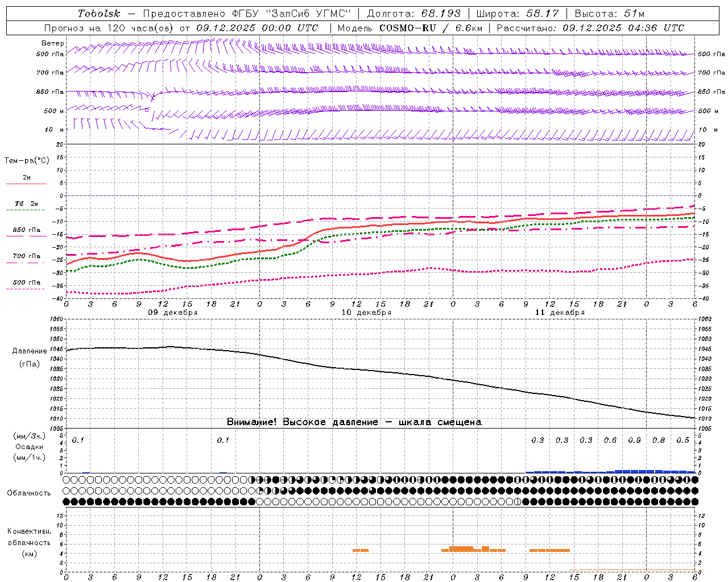Click the 'Тем-ра(°C)' temperature panel label
The width and height of the screenshot is (728, 582).
click(27, 161)
